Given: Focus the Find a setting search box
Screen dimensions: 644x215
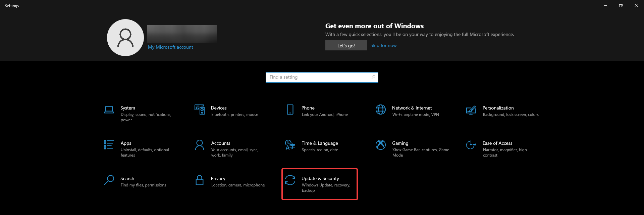Looking at the screenshot, I should [x=319, y=77].
